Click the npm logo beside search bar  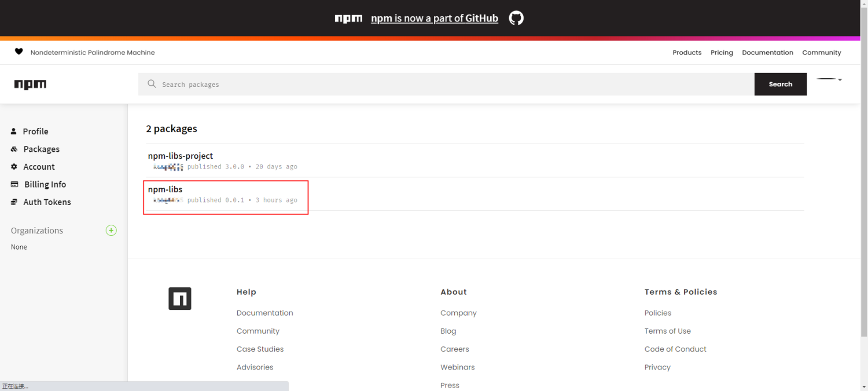30,85
